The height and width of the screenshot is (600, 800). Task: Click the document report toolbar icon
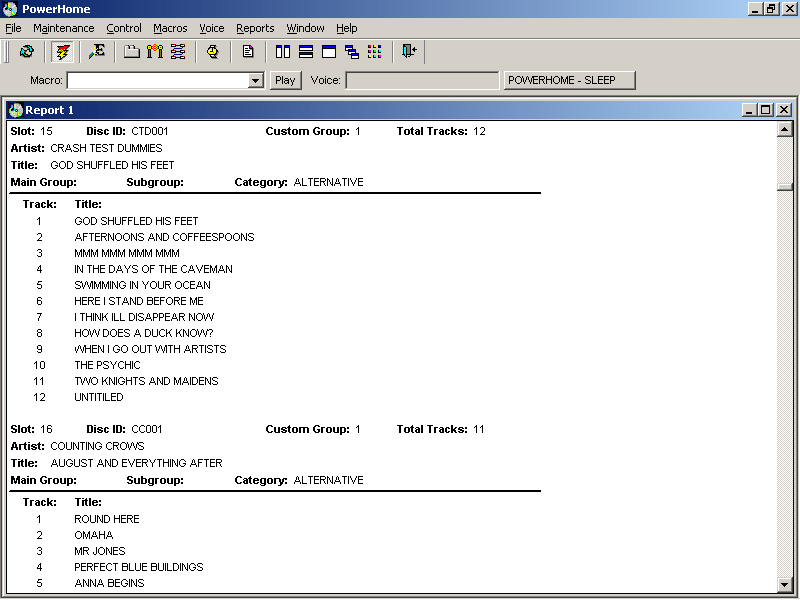pos(248,52)
